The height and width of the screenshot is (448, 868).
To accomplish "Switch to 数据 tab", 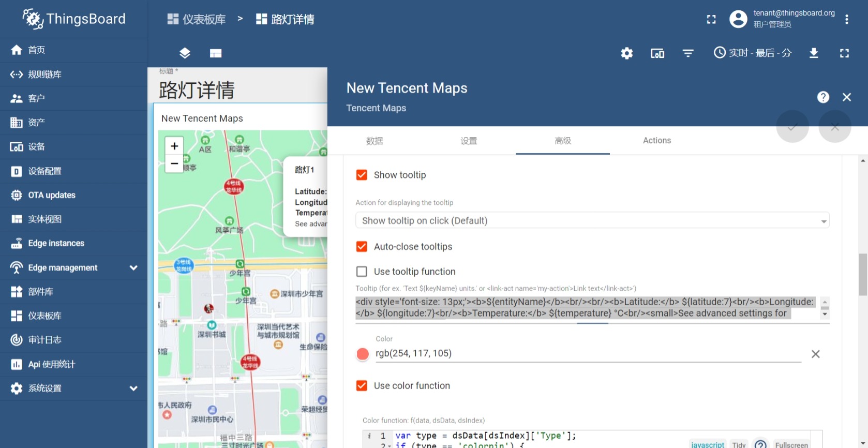I will click(375, 141).
